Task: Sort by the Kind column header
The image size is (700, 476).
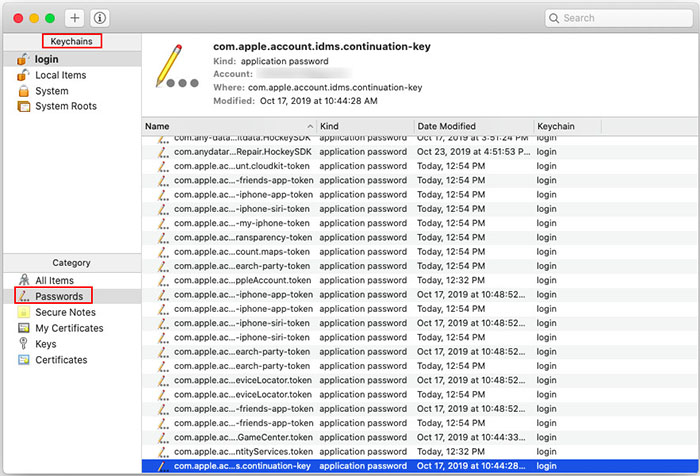Action: [365, 126]
